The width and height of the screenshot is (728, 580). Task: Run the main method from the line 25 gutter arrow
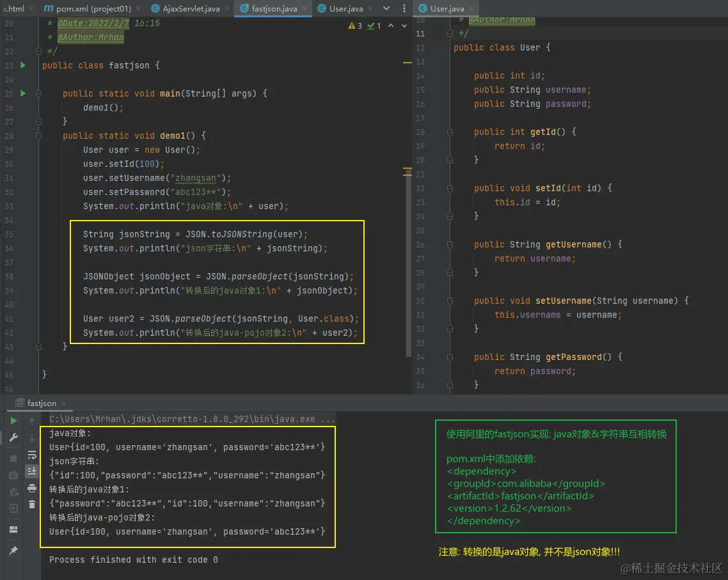coord(23,93)
